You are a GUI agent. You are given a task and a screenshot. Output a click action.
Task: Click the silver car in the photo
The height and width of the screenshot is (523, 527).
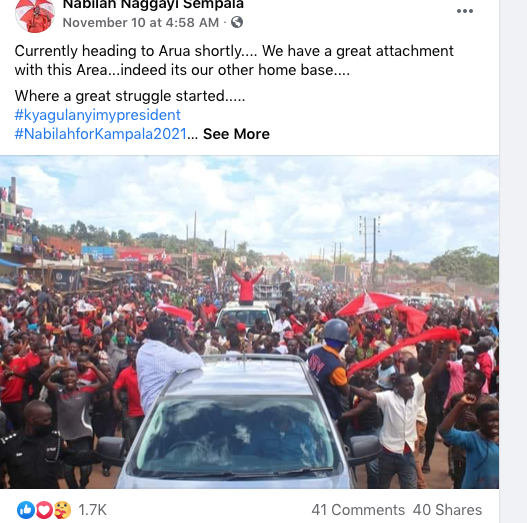click(235, 424)
